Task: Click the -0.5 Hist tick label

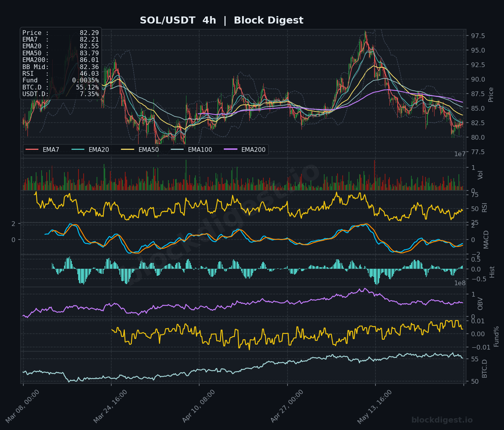Action: pos(478,279)
